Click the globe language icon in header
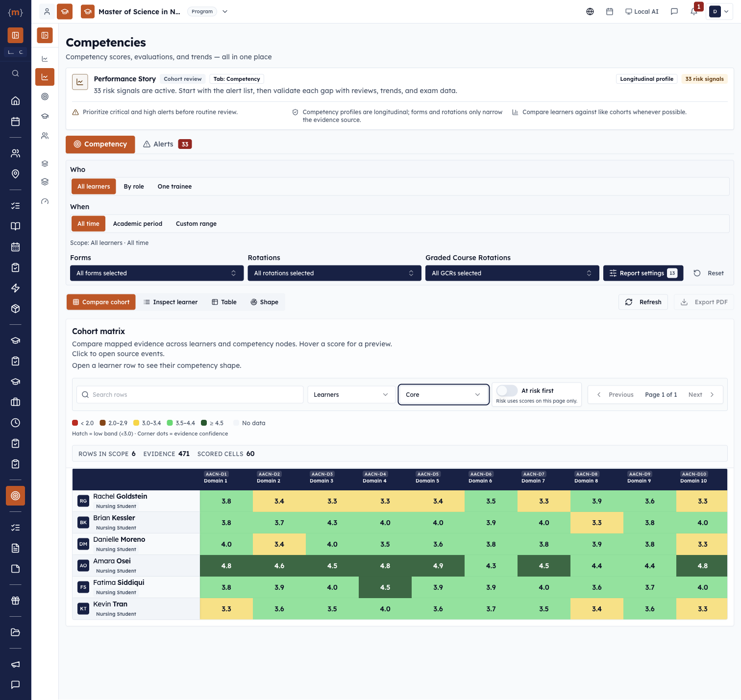 coord(590,12)
